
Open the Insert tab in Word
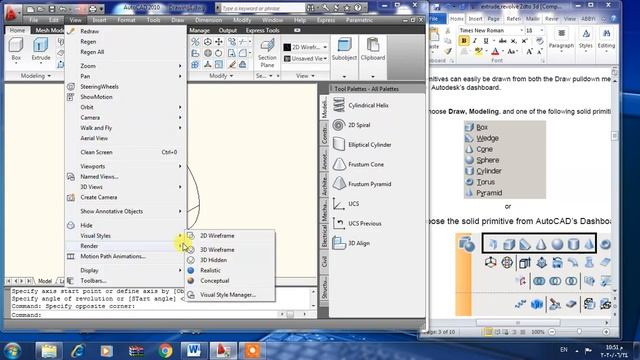(x=475, y=19)
